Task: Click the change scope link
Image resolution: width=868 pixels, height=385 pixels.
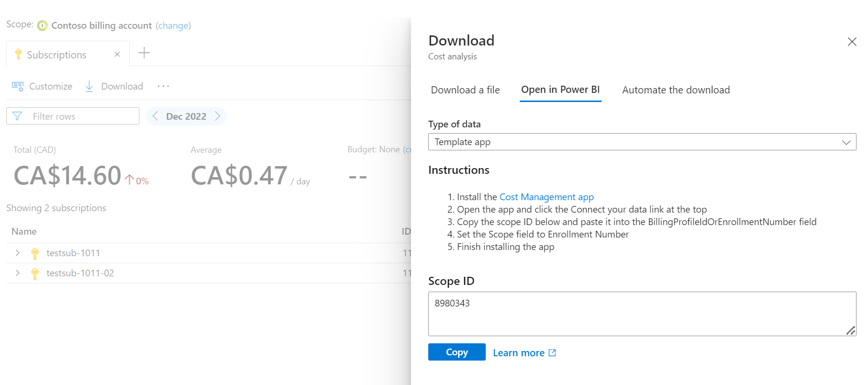Action: [173, 25]
